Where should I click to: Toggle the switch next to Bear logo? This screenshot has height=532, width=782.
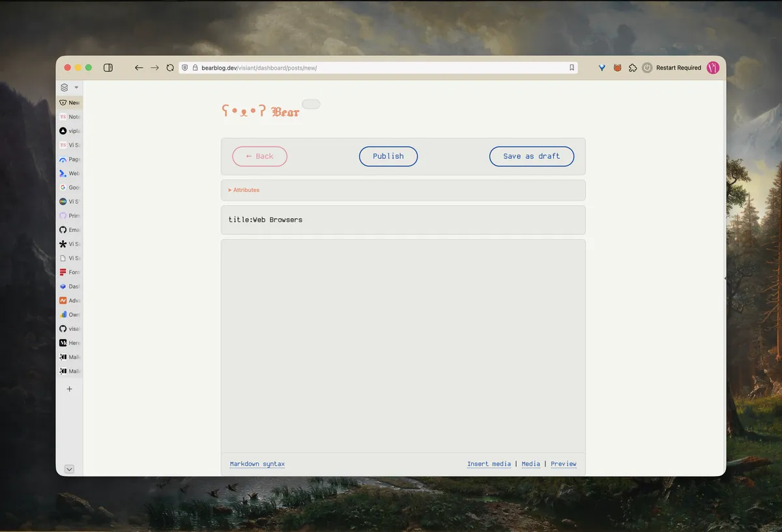[x=311, y=104]
